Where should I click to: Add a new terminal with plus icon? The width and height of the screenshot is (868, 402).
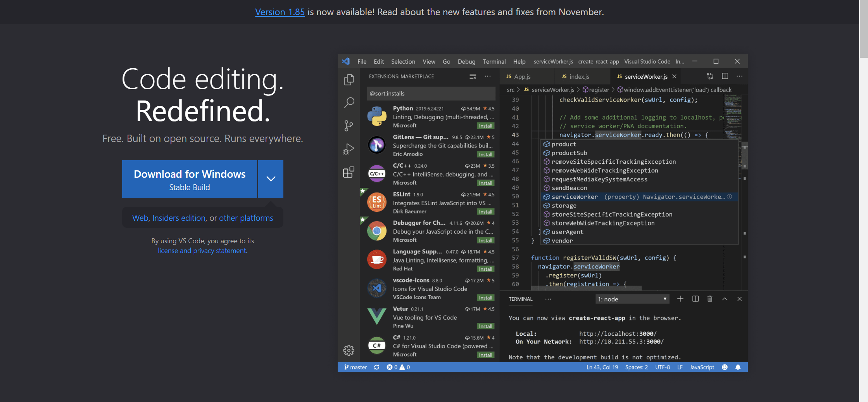pyautogui.click(x=680, y=299)
